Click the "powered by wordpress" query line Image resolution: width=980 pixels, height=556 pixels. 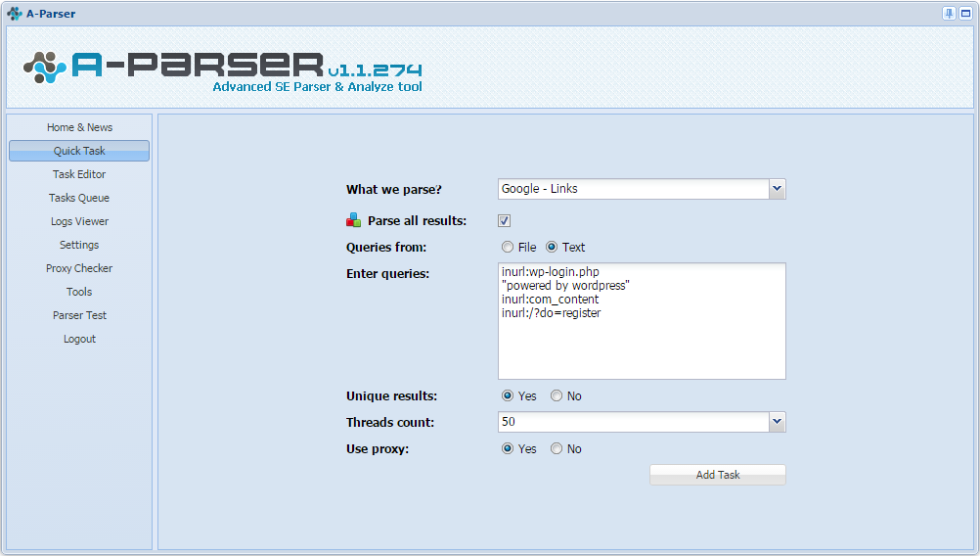coord(565,286)
